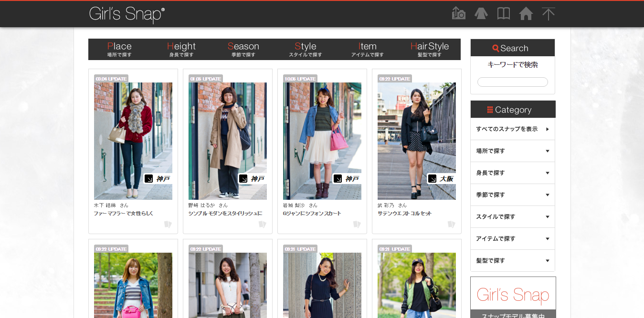Open the ファーマフラーで女性らしく title link

pos(124,214)
